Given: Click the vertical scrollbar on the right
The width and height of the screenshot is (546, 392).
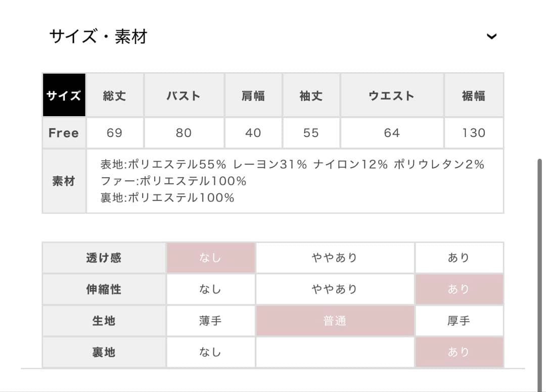Looking at the screenshot, I should [x=539, y=253].
